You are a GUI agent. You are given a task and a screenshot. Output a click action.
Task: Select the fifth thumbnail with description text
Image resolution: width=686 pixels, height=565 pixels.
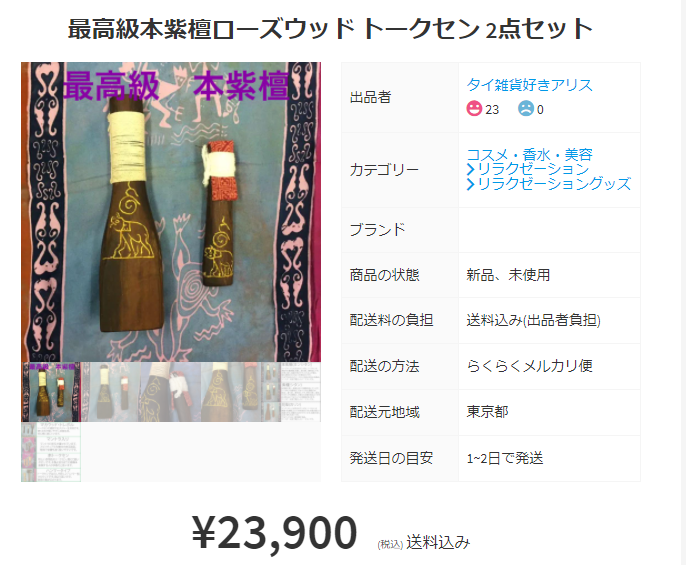point(290,392)
